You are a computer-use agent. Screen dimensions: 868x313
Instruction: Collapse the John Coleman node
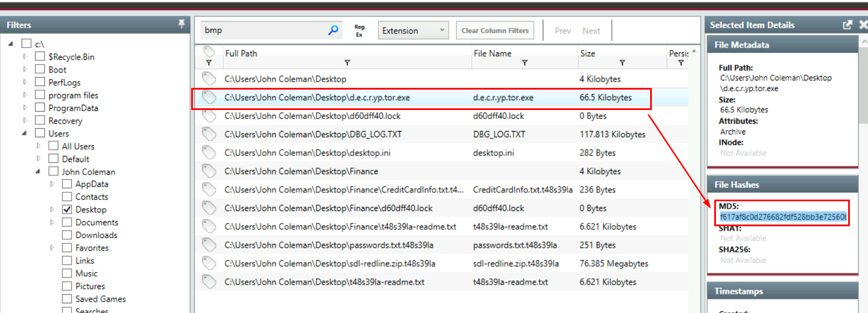39,171
